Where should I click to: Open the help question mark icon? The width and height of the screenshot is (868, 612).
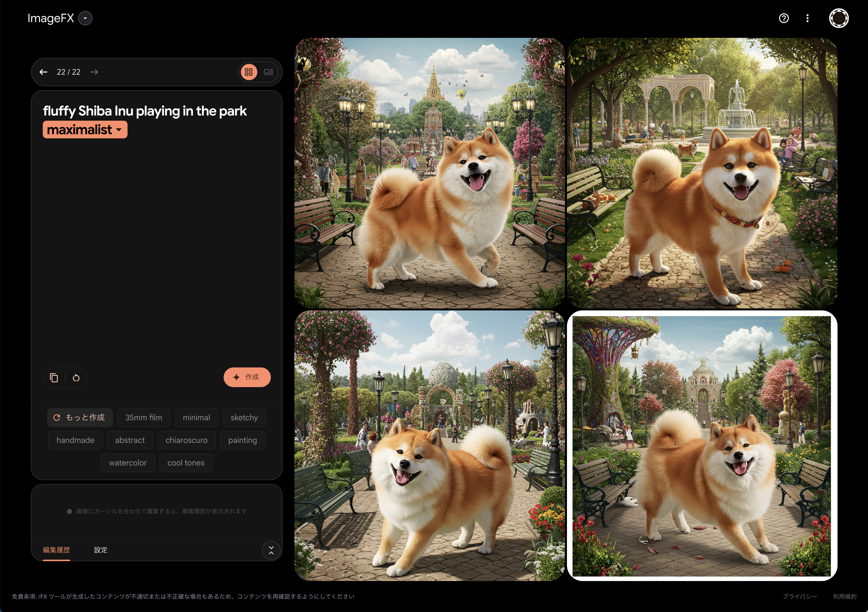tap(784, 18)
